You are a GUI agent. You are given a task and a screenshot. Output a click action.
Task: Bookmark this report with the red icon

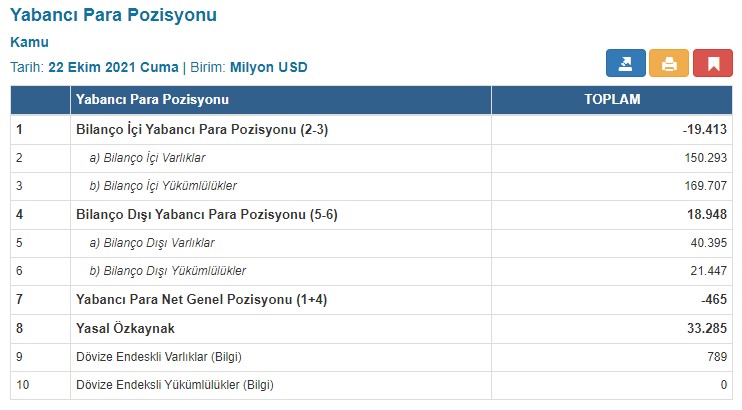713,64
